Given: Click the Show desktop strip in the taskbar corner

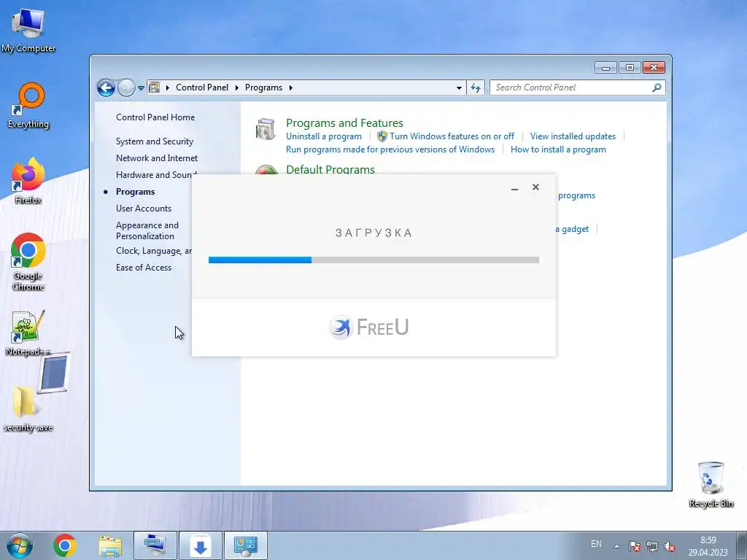Looking at the screenshot, I should [x=741, y=545].
